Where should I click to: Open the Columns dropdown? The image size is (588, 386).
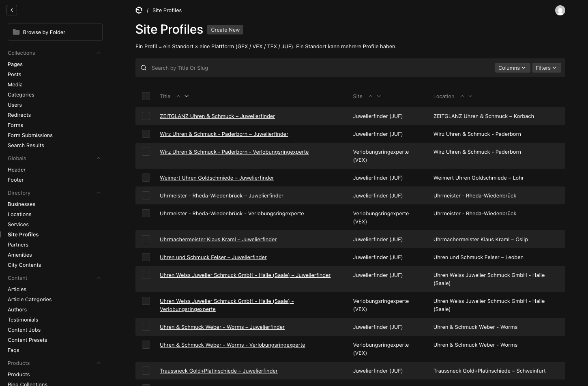click(x=512, y=68)
